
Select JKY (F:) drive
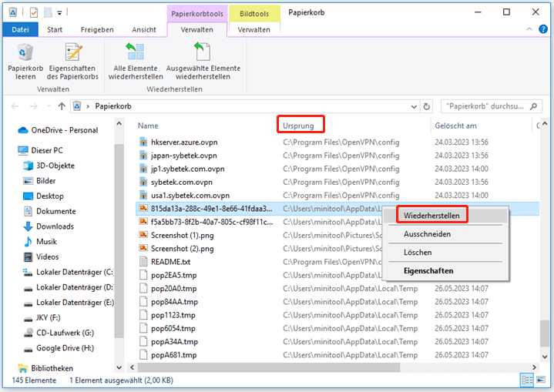[x=42, y=317]
